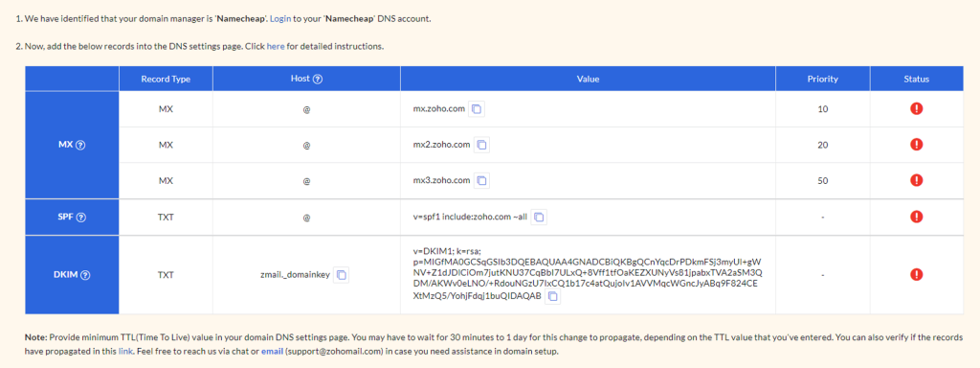Open the 'here' detailed instructions link

point(276,46)
